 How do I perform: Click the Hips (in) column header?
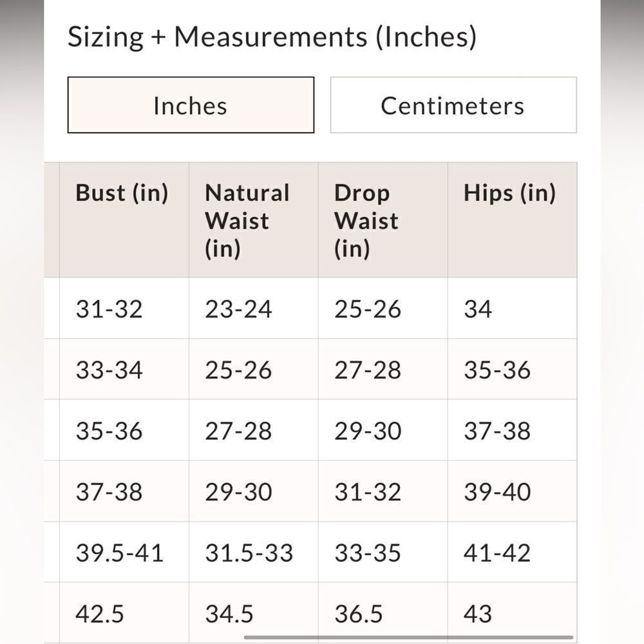pos(509,193)
